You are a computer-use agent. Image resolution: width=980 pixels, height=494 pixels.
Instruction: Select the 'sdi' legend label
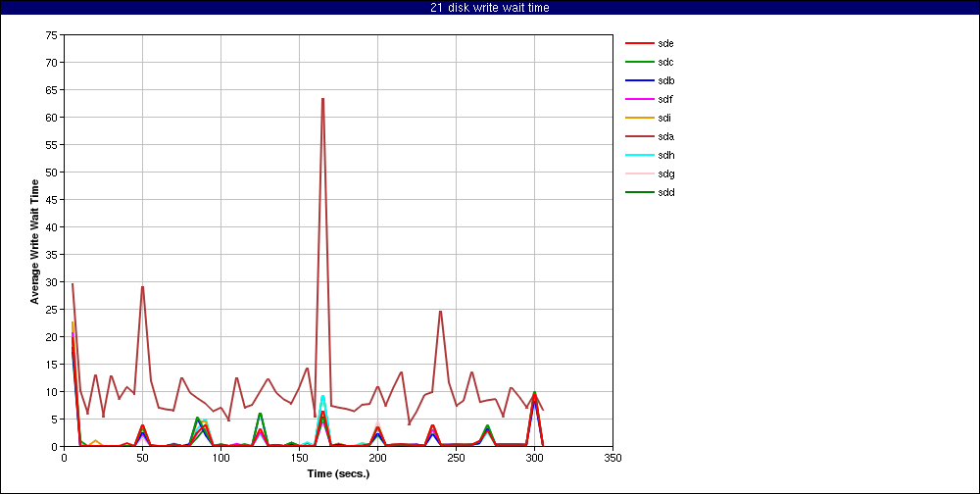click(x=664, y=118)
